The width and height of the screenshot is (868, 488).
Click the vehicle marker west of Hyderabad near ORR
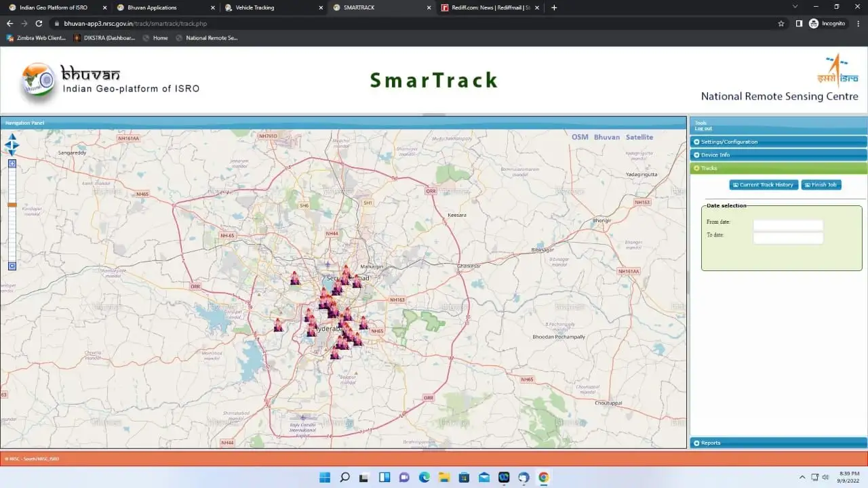tap(278, 325)
